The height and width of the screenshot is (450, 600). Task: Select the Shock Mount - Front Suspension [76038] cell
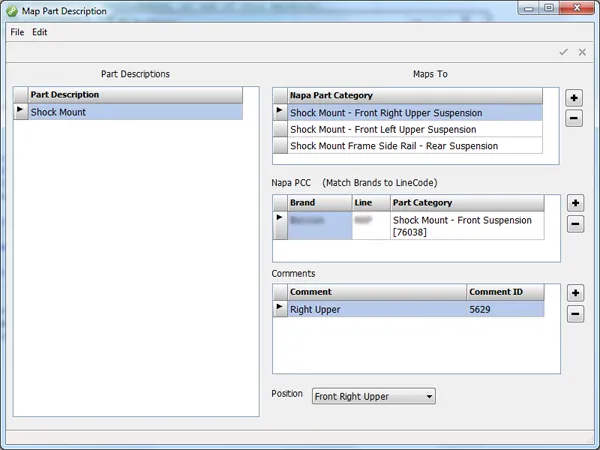[466, 226]
